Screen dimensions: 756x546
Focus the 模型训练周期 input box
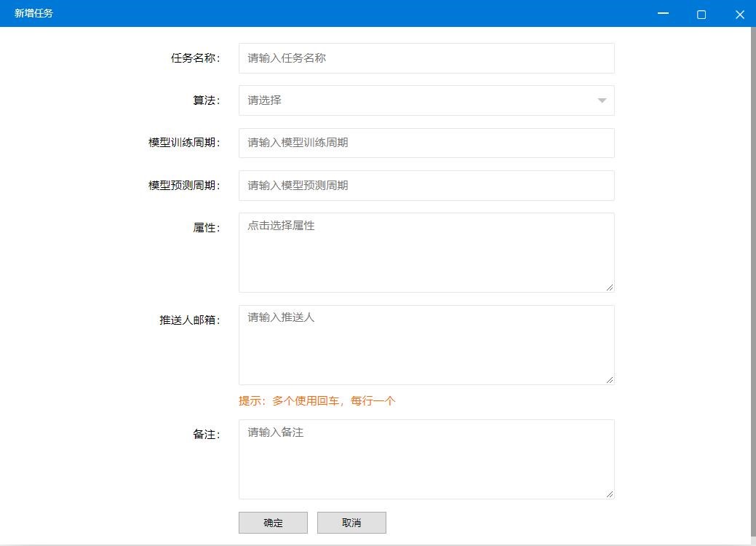coord(426,143)
